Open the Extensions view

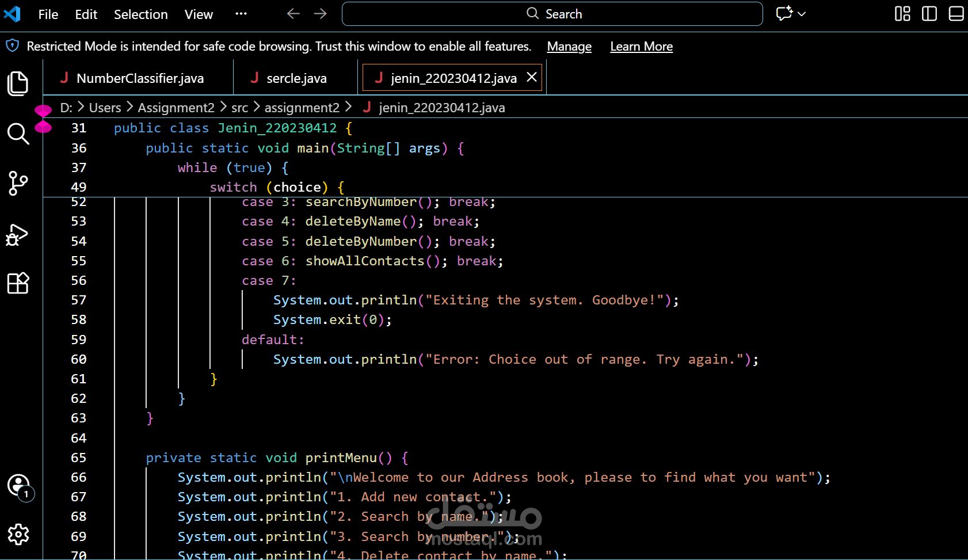(18, 283)
